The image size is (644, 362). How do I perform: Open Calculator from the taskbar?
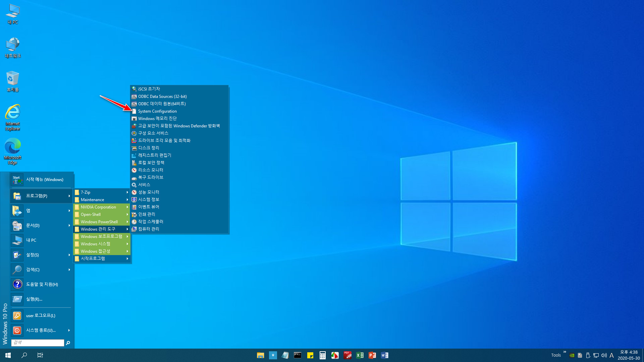tap(322, 355)
